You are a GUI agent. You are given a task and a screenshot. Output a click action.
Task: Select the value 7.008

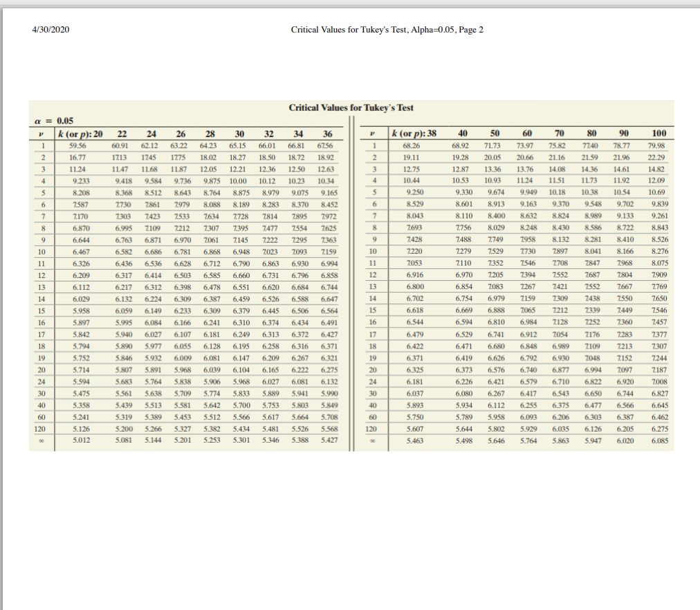point(660,382)
